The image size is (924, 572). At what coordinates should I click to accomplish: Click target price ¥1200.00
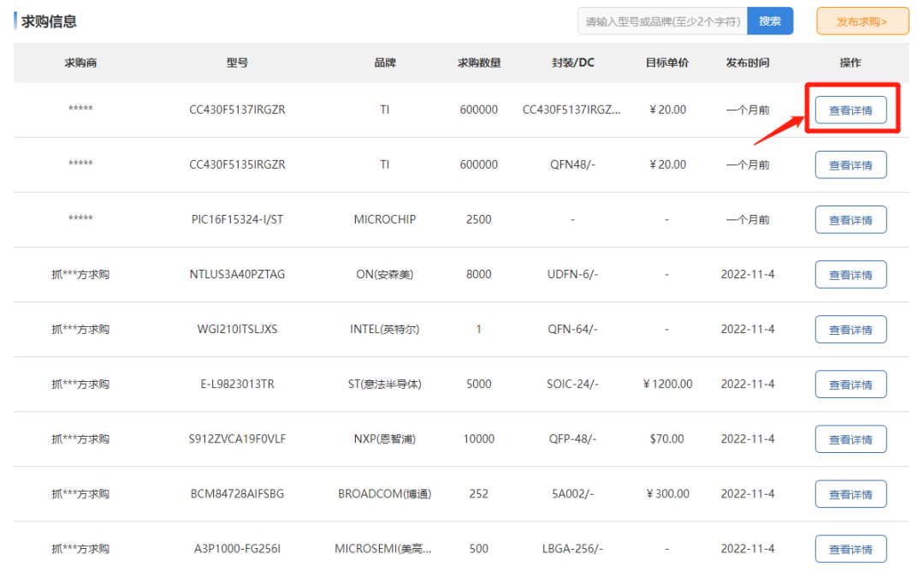point(667,384)
